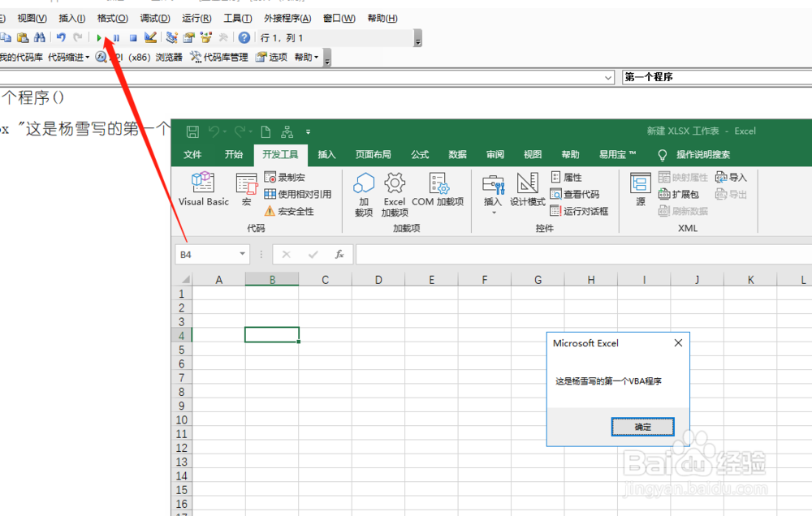The width and height of the screenshot is (812, 516).
Task: Click the XML 源 button
Action: pyautogui.click(x=641, y=189)
